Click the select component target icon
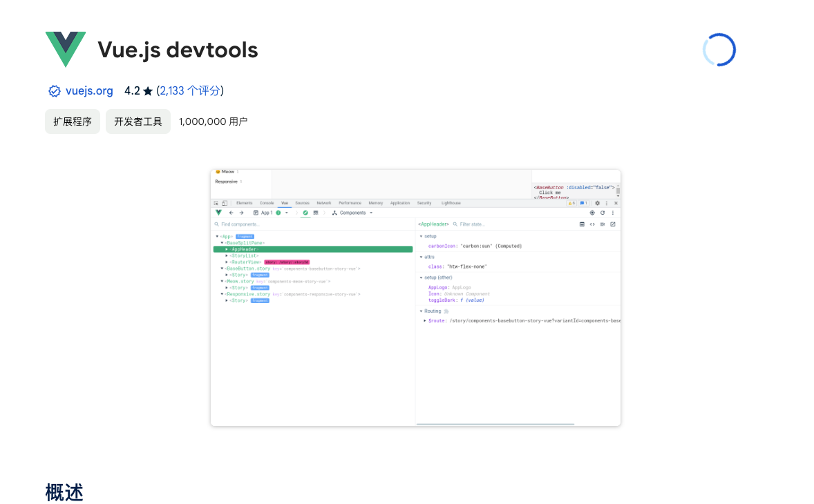The image size is (814, 504). tap(592, 213)
